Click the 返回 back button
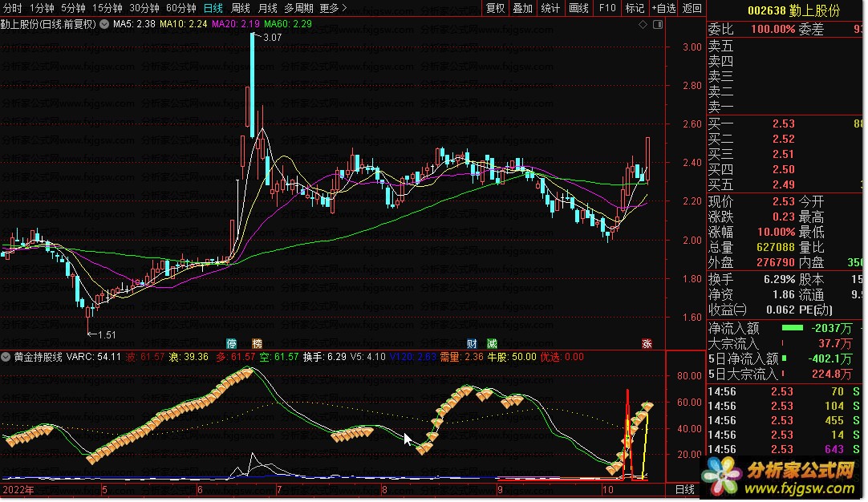The height and width of the screenshot is (502, 868). click(x=692, y=8)
